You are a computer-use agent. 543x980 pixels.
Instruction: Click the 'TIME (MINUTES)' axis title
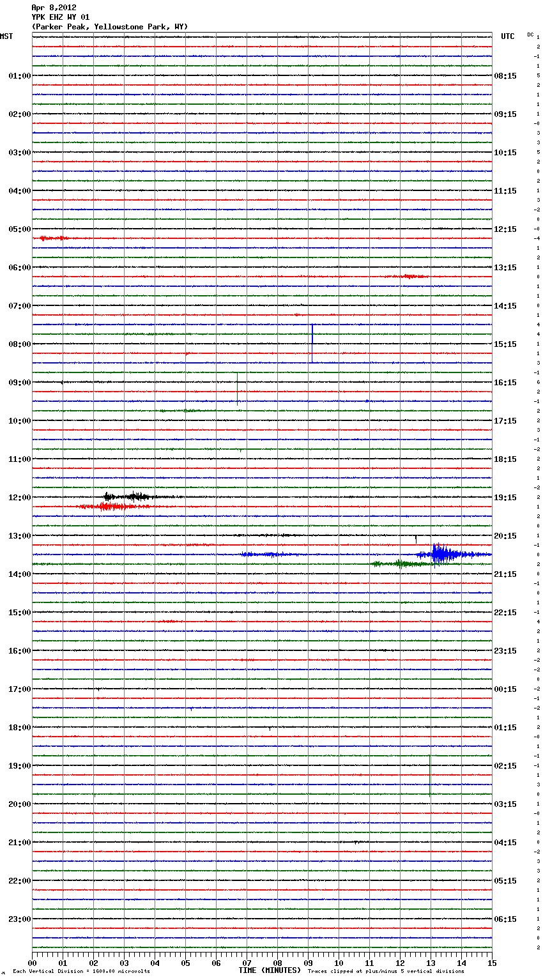coord(270,970)
